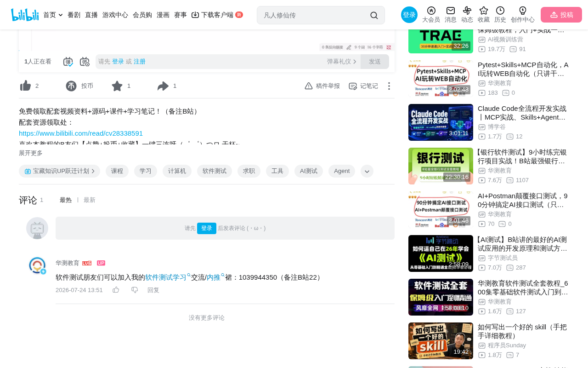Like the video with thumbs-up icon
This screenshot has height=368, width=588.
click(26, 86)
